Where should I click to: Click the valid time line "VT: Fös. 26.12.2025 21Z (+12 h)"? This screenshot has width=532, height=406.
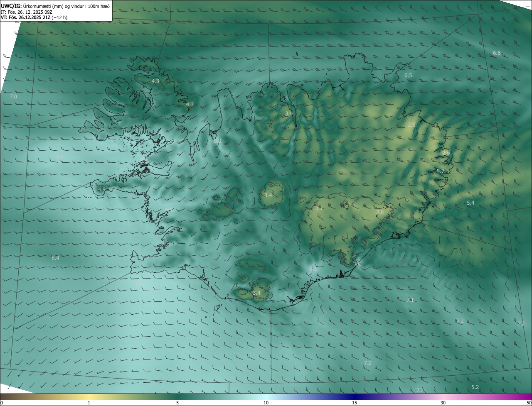click(x=34, y=17)
